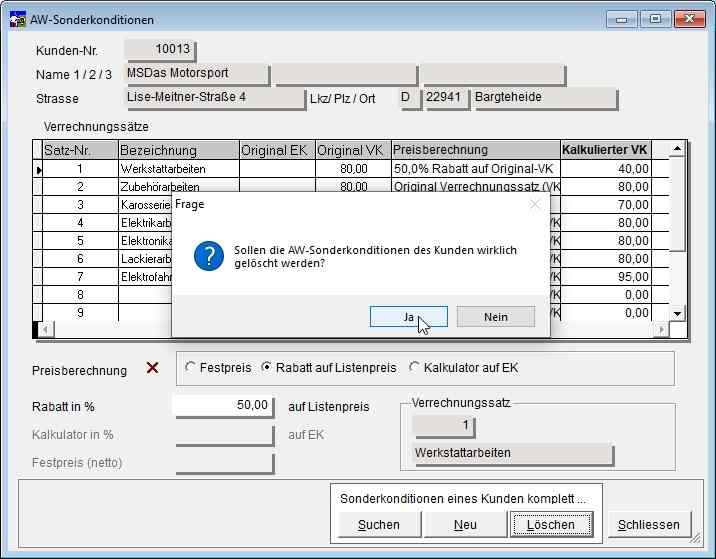Click the Original EK column header

(x=277, y=150)
